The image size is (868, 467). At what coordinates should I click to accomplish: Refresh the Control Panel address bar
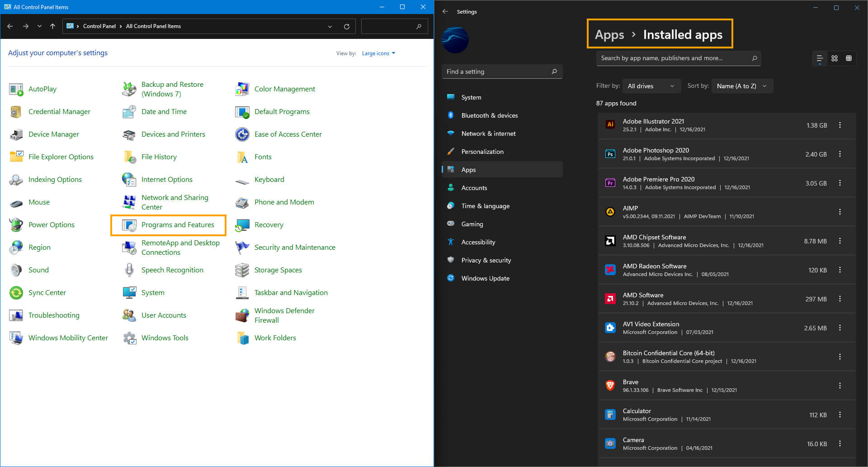click(x=347, y=26)
